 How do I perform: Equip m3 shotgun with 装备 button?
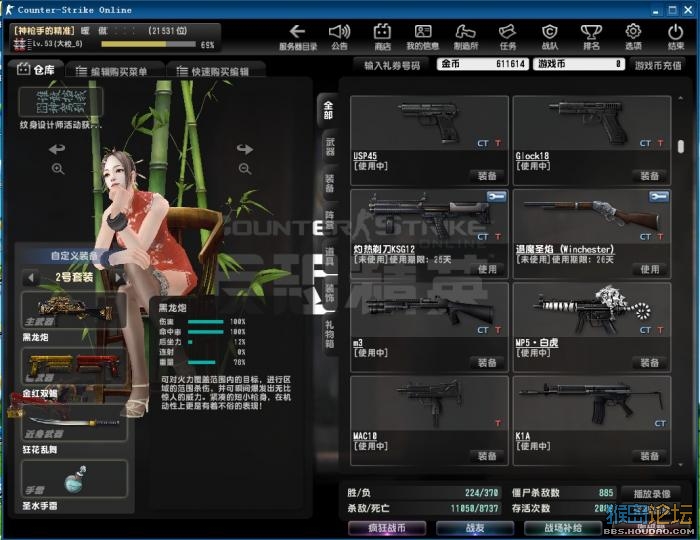click(x=487, y=363)
